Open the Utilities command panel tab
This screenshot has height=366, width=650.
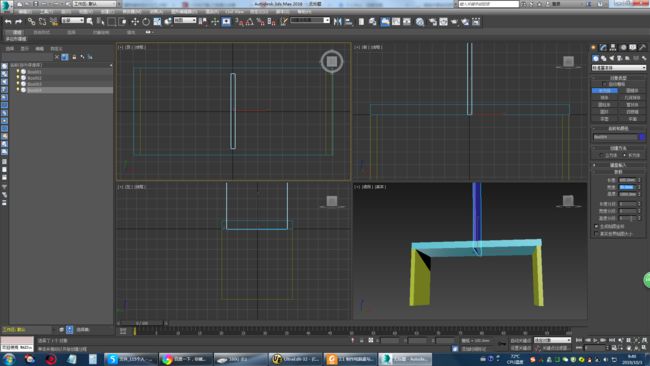pos(643,48)
